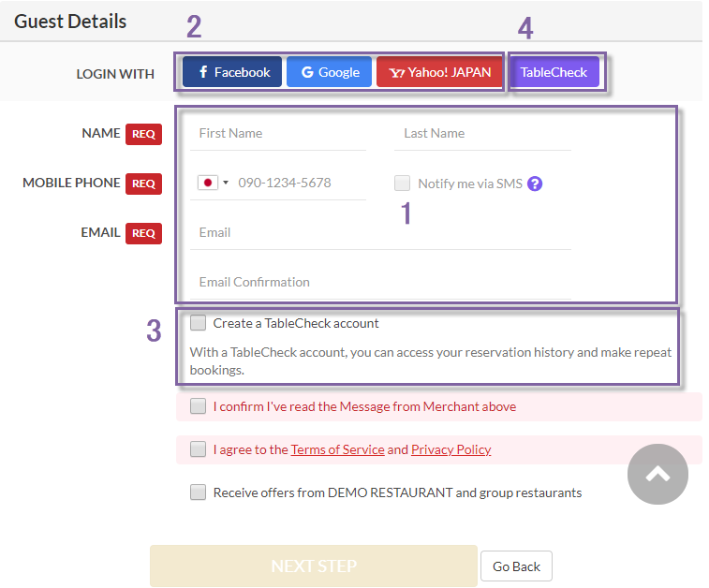
Task: Select the mobile phone number field
Action: [x=300, y=183]
